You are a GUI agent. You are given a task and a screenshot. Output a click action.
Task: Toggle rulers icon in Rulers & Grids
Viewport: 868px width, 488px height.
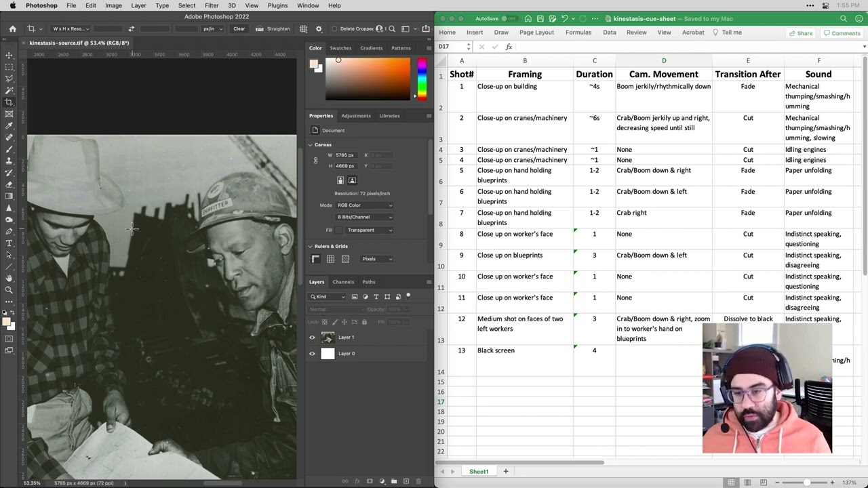click(315, 259)
